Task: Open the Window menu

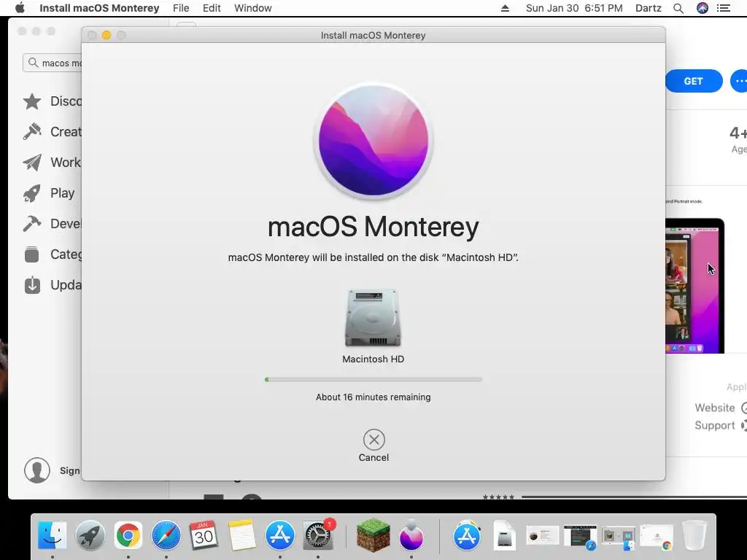Action: (x=253, y=8)
